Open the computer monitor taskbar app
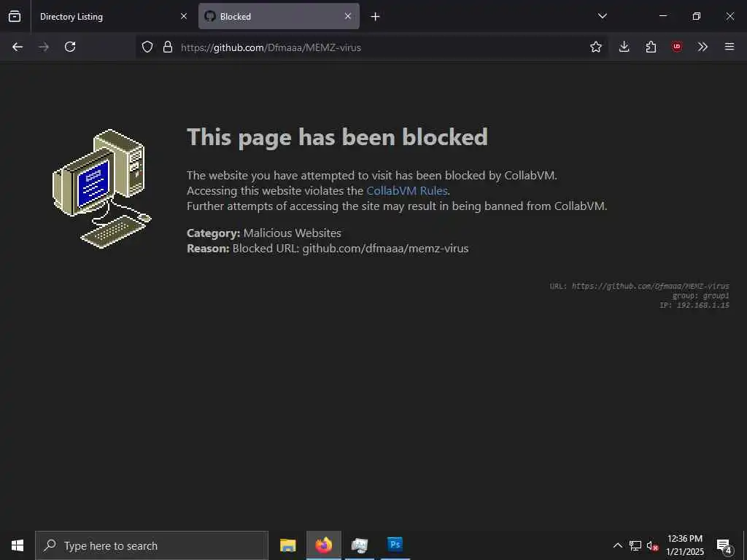This screenshot has width=747, height=560. [360, 545]
